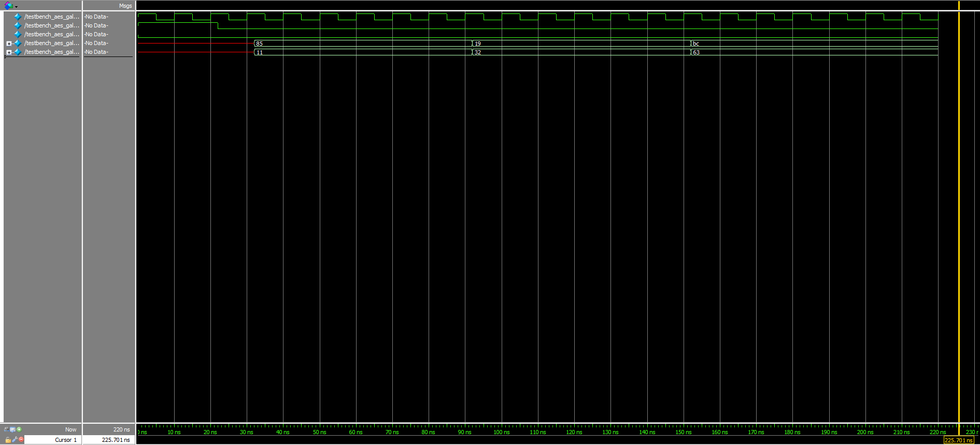Expand the fifth testbench_aes_gal signal bus

click(9, 52)
